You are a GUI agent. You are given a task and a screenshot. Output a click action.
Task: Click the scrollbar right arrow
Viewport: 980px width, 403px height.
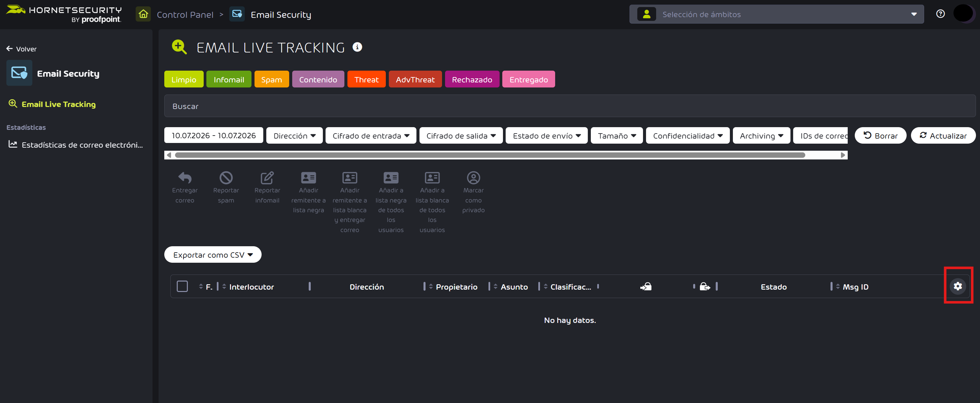[843, 155]
